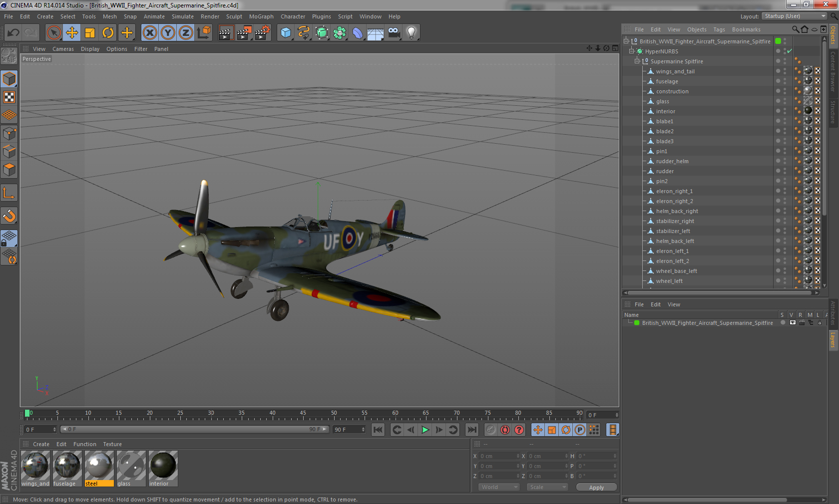Image resolution: width=839 pixels, height=504 pixels.
Task: Click the Undo arrow icon
Action: pyautogui.click(x=13, y=33)
